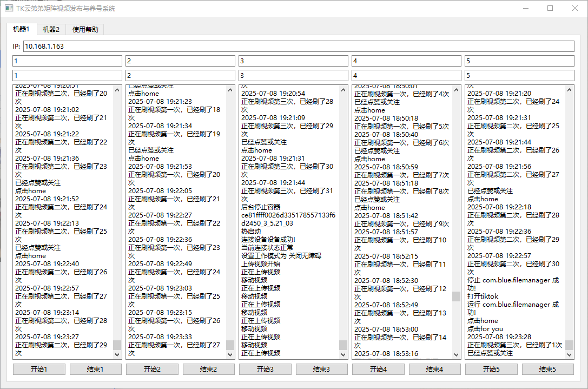Start the fifth device with 开始5
This screenshot has height=389, width=588.
[491, 369]
